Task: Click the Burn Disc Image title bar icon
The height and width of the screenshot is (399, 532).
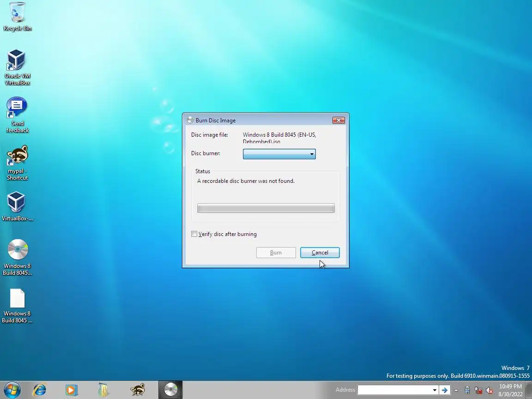Action: point(190,120)
